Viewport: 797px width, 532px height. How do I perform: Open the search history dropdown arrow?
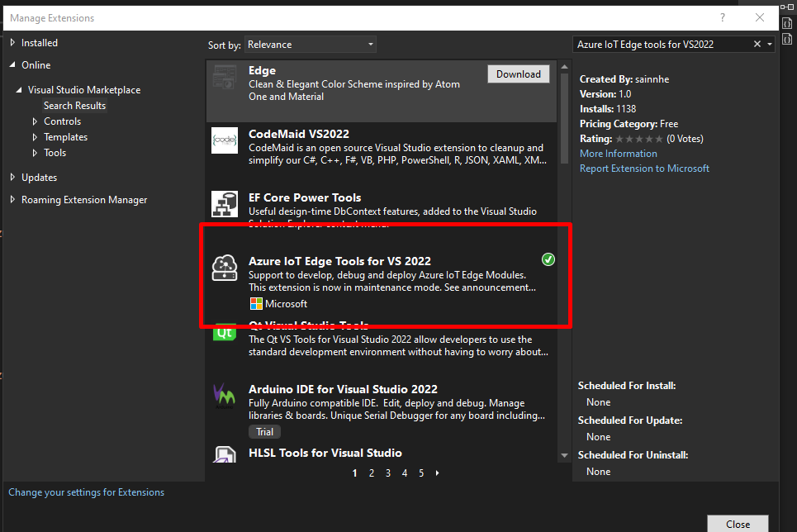(770, 45)
